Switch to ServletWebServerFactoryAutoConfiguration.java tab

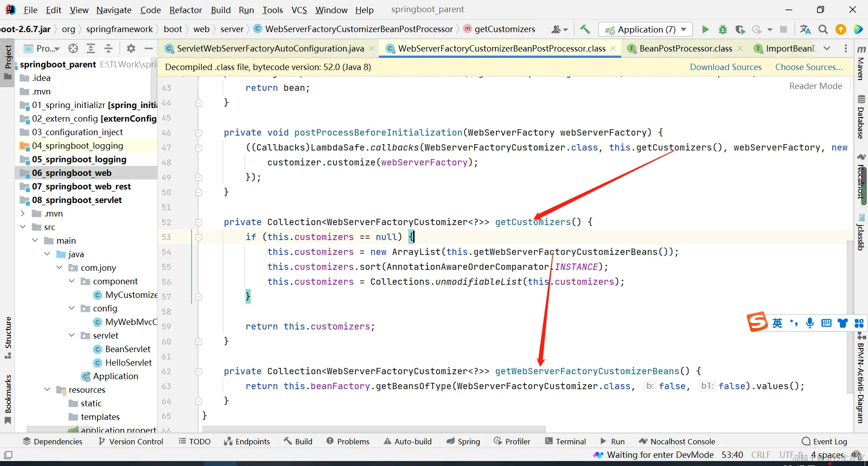pos(270,48)
